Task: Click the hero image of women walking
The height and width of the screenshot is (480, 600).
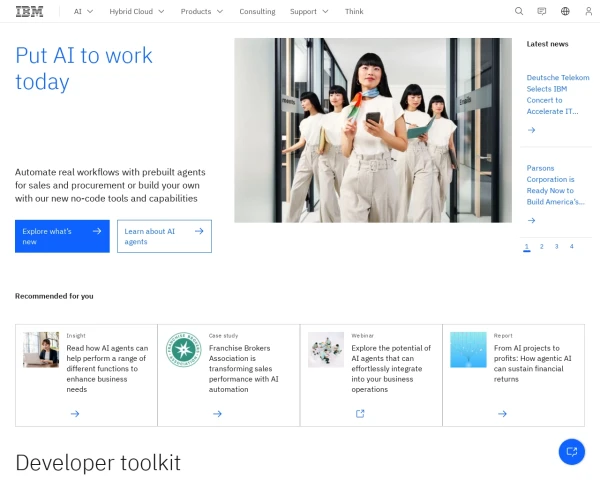Action: (x=373, y=130)
